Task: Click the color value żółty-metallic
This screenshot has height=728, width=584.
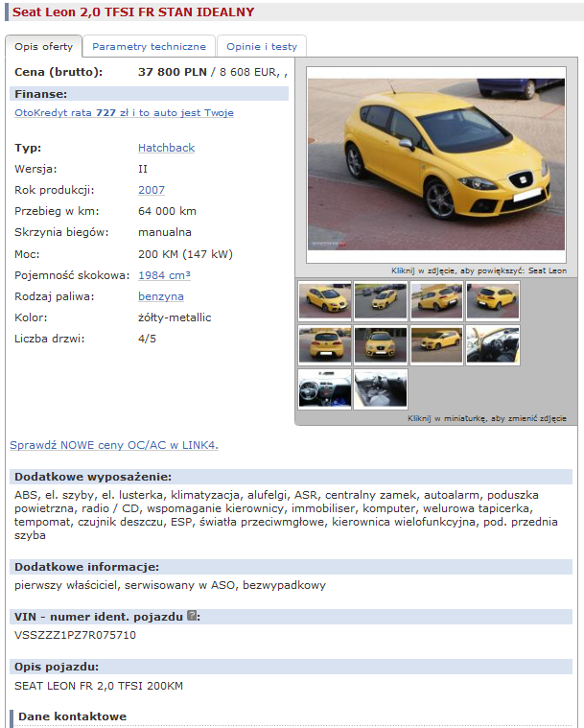Action: coord(175,317)
